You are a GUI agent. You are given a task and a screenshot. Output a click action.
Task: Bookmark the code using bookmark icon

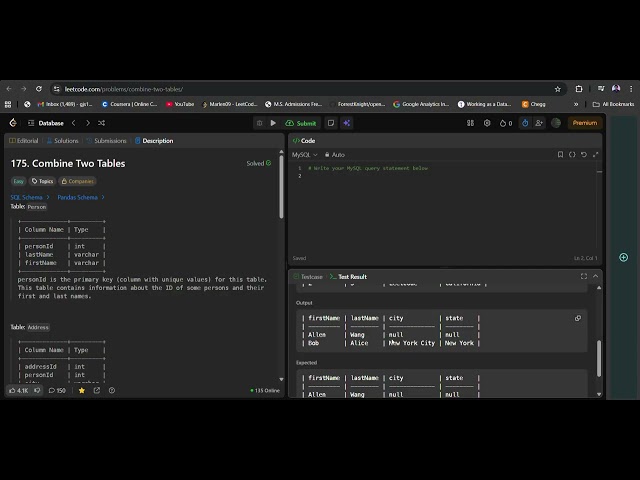pos(560,155)
